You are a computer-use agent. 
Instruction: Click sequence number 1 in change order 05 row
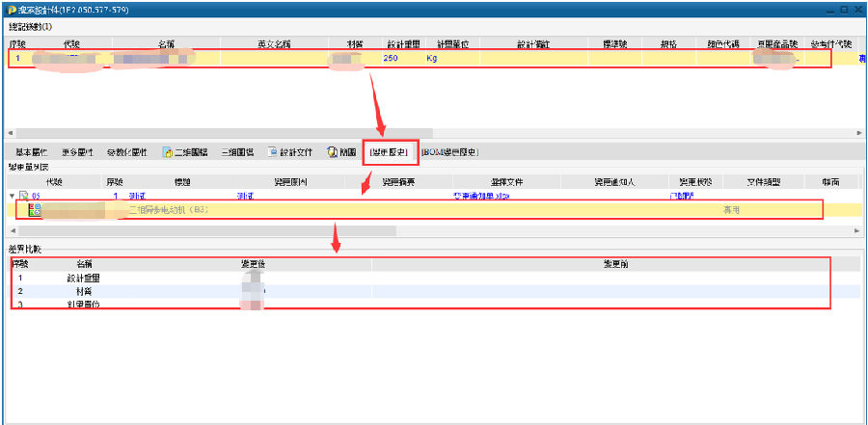pyautogui.click(x=116, y=196)
